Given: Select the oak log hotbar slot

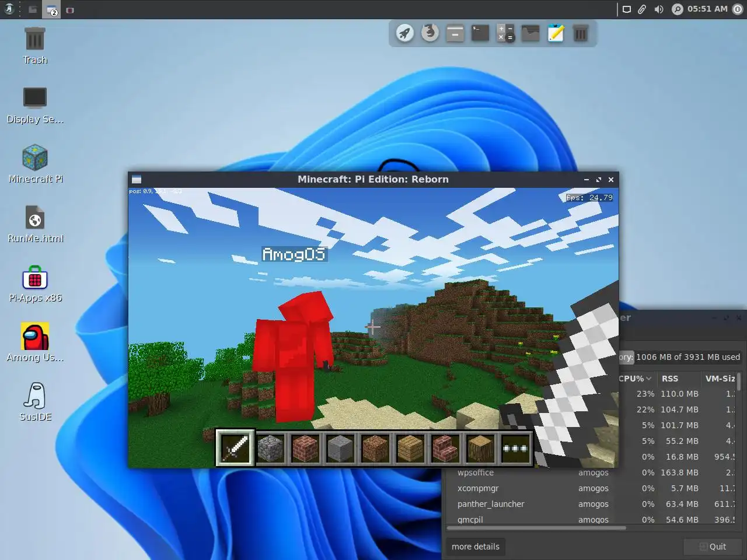Looking at the screenshot, I should (x=480, y=448).
